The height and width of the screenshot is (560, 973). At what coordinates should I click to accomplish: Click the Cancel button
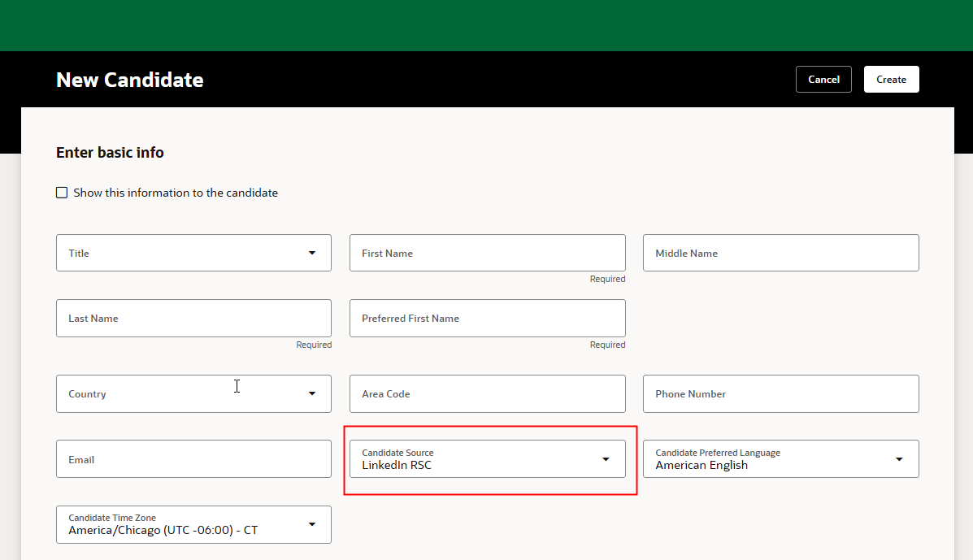823,80
